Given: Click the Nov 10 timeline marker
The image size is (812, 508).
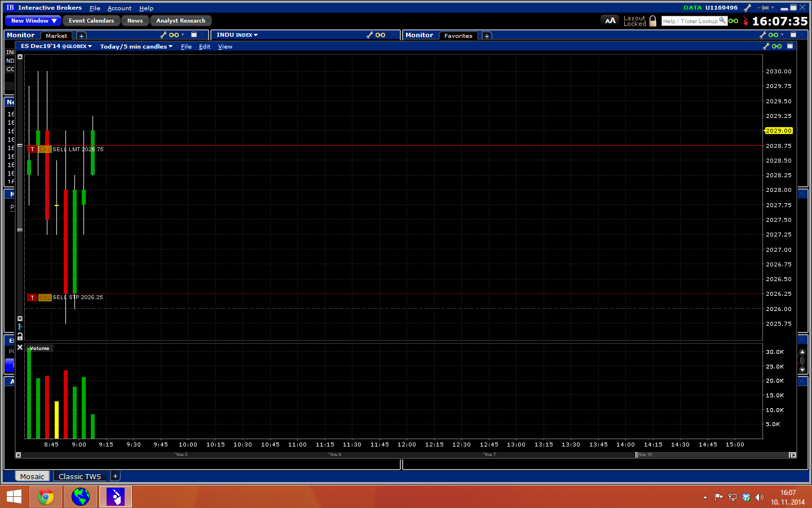Looking at the screenshot, I should (x=645, y=455).
